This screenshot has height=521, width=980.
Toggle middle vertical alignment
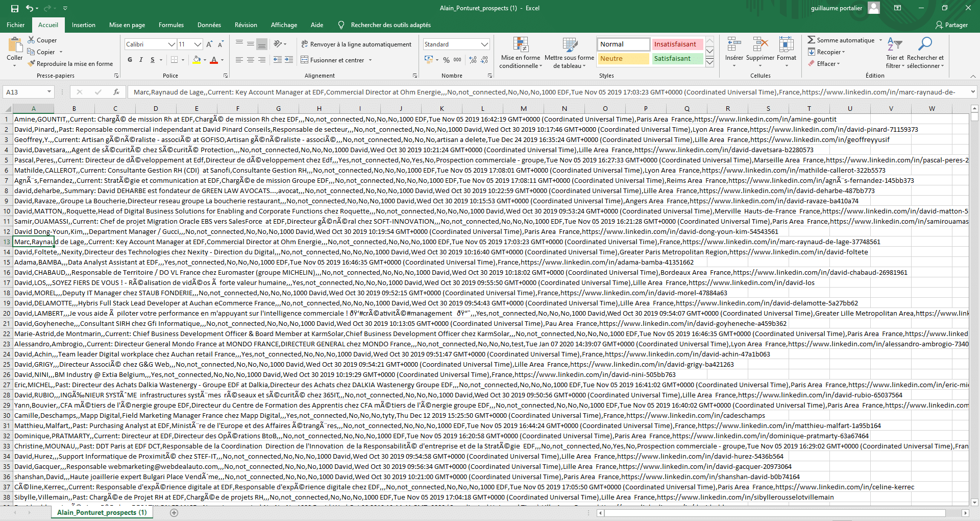[x=251, y=44]
